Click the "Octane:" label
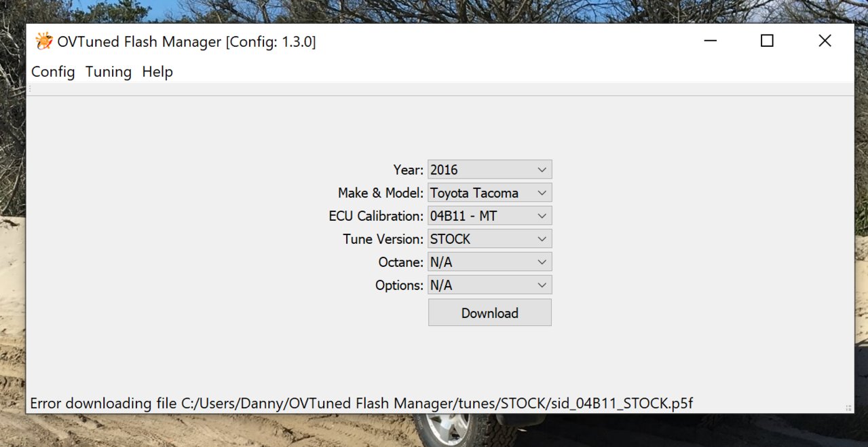Screen dimensions: 868x447 click(401, 262)
